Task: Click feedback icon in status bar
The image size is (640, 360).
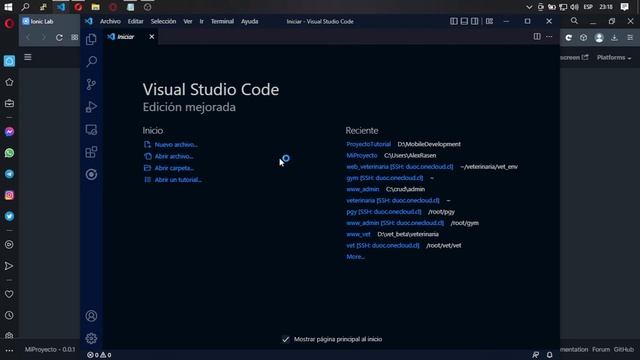Action: tap(536, 355)
